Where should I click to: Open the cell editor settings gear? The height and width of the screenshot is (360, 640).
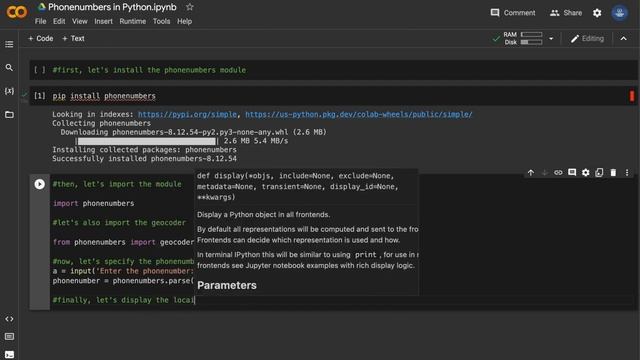586,173
